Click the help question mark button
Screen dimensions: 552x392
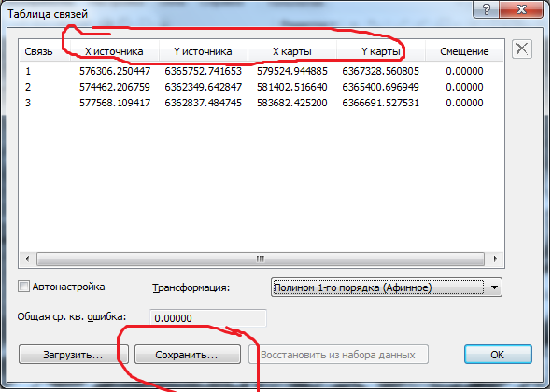[486, 9]
